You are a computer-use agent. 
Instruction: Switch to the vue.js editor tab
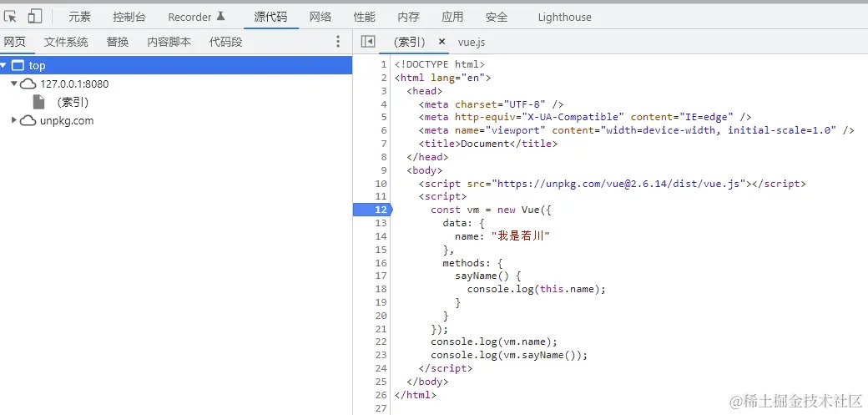pos(472,42)
